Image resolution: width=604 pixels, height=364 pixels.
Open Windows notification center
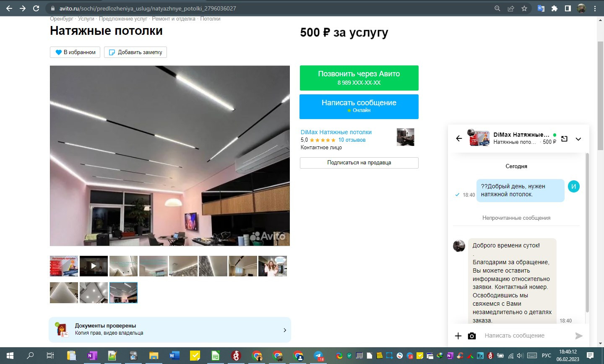click(x=590, y=356)
